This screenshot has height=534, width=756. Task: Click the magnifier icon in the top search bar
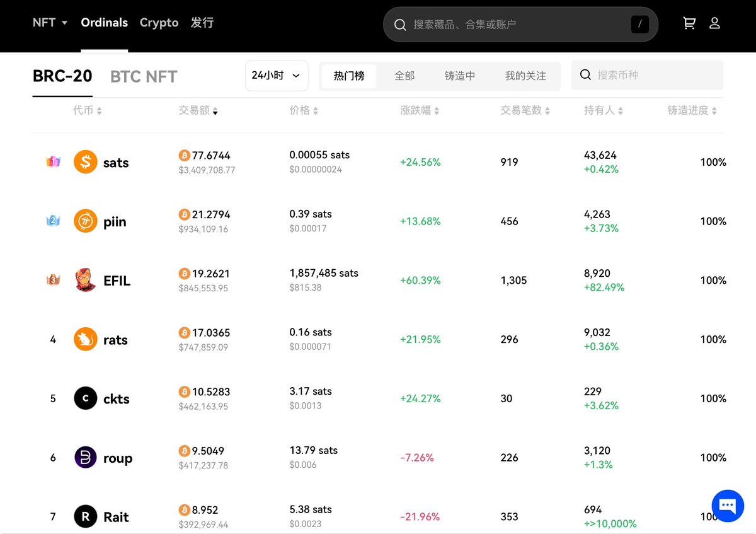coord(400,25)
